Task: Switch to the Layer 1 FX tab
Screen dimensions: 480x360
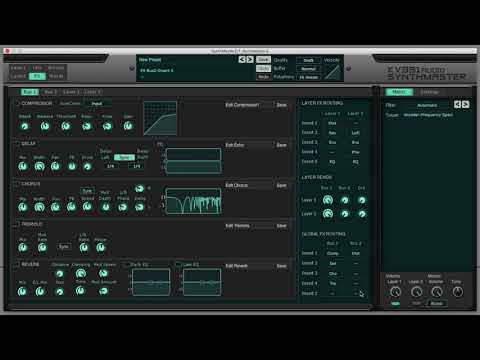Action: 71,92
